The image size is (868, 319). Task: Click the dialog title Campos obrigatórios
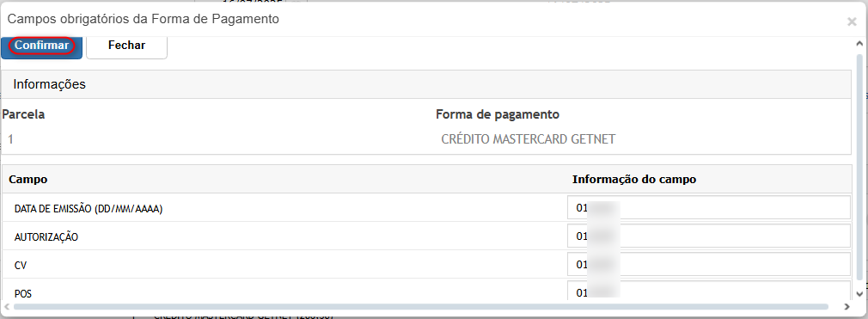[x=143, y=19]
